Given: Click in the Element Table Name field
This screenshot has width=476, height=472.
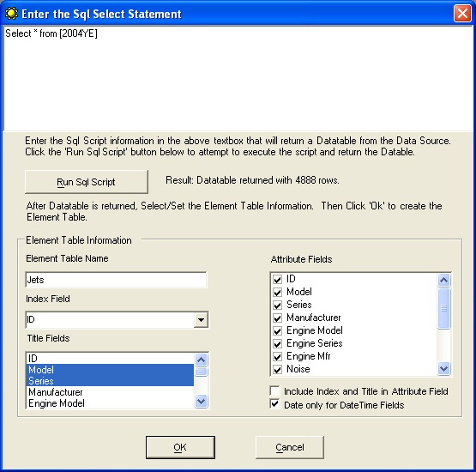Looking at the screenshot, I should 116,280.
